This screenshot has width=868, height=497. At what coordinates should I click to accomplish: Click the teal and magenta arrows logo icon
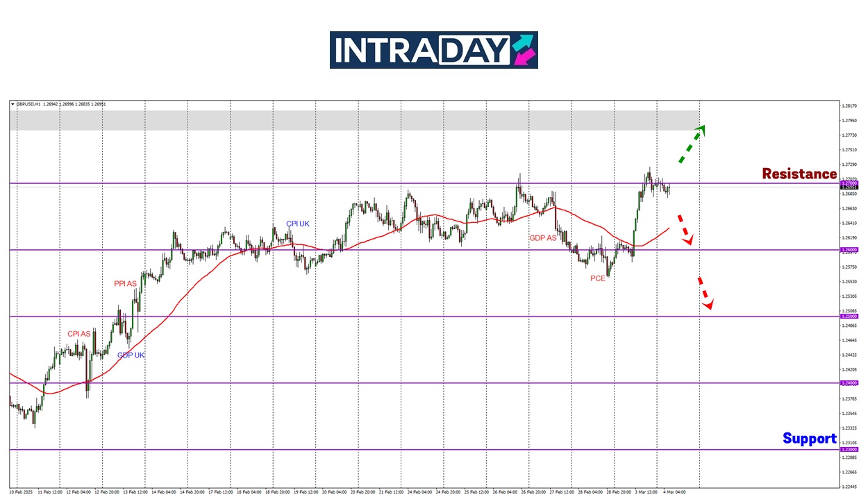click(x=523, y=50)
